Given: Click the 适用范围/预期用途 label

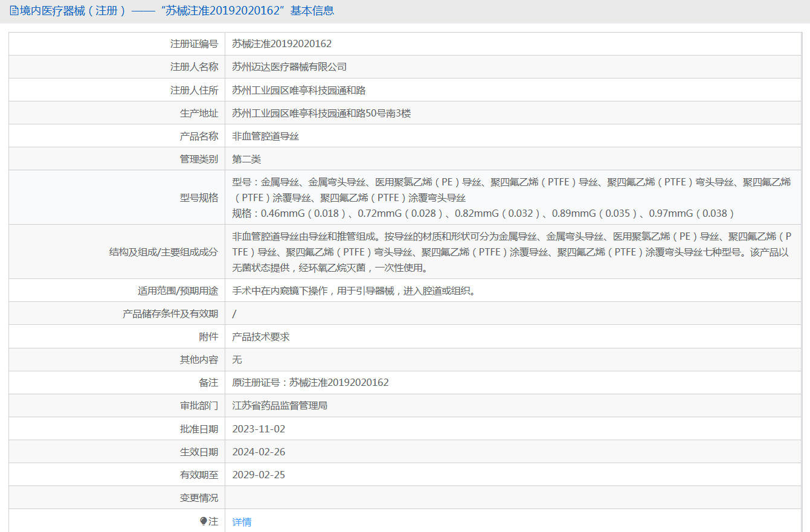Looking at the screenshot, I should click(178, 290).
